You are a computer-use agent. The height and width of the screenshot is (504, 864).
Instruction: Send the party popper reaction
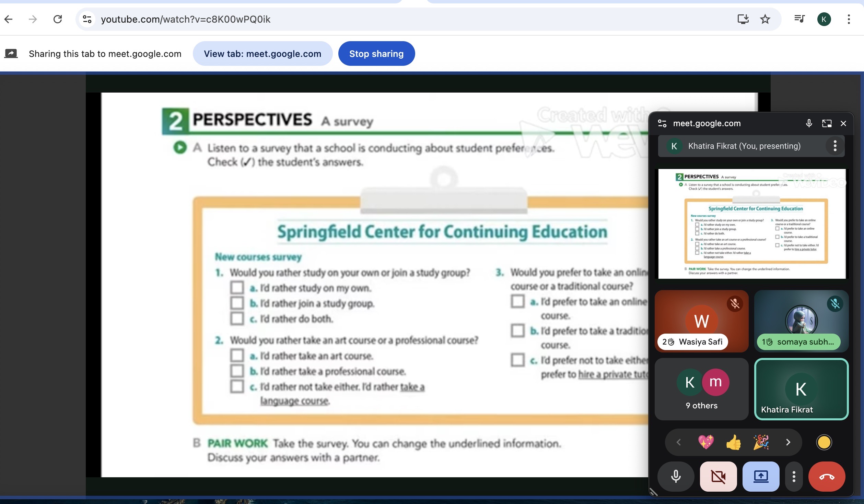coord(761,442)
